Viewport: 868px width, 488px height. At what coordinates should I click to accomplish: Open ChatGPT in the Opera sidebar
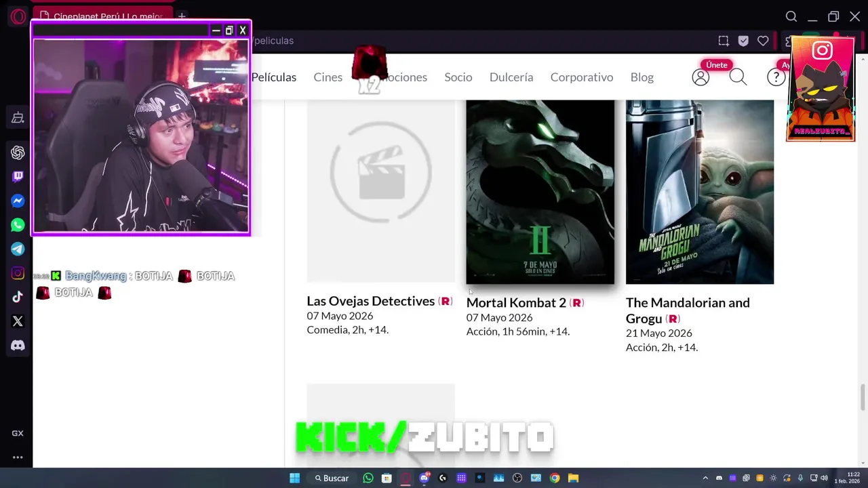coord(18,153)
